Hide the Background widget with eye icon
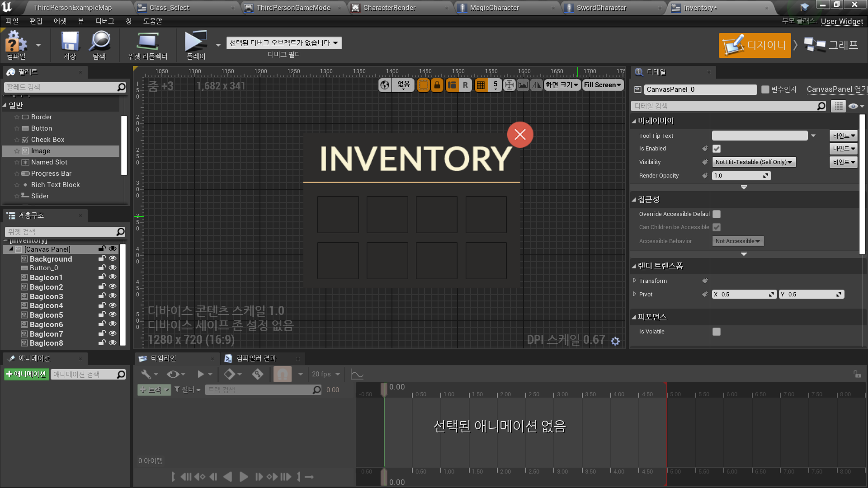The image size is (868, 488). pos(113,258)
